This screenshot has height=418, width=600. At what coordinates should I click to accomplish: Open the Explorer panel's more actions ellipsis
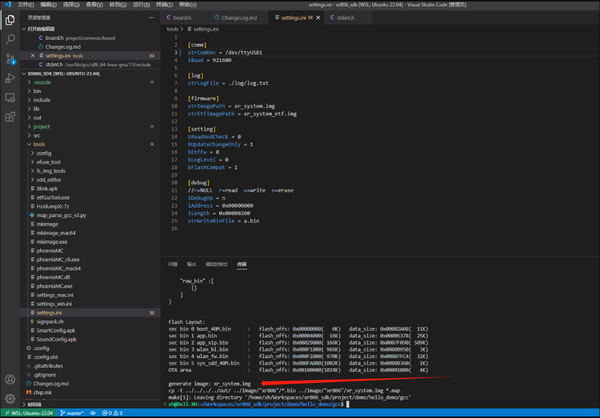coord(151,18)
